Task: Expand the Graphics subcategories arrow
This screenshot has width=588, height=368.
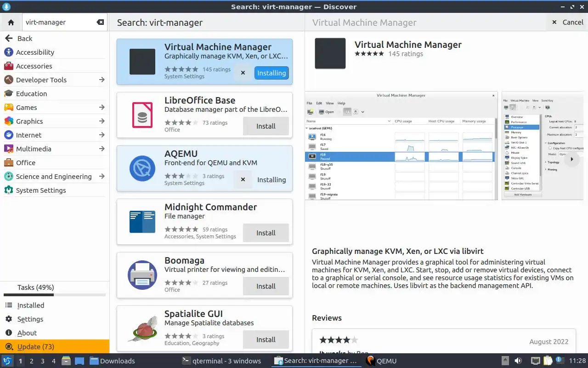Action: click(102, 121)
